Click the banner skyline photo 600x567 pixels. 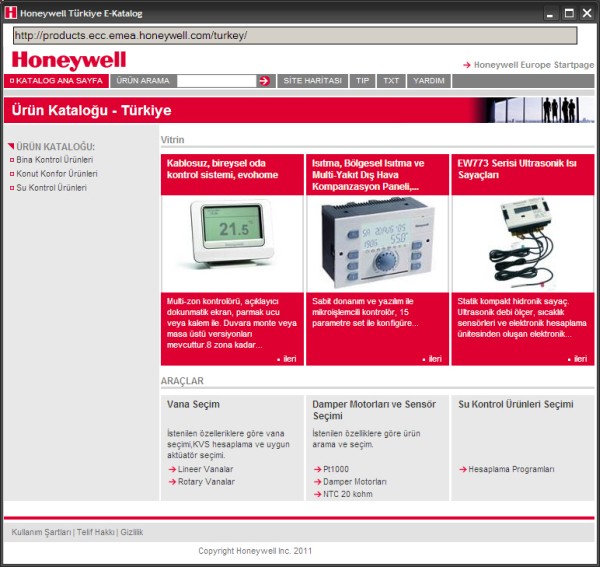tap(536, 110)
